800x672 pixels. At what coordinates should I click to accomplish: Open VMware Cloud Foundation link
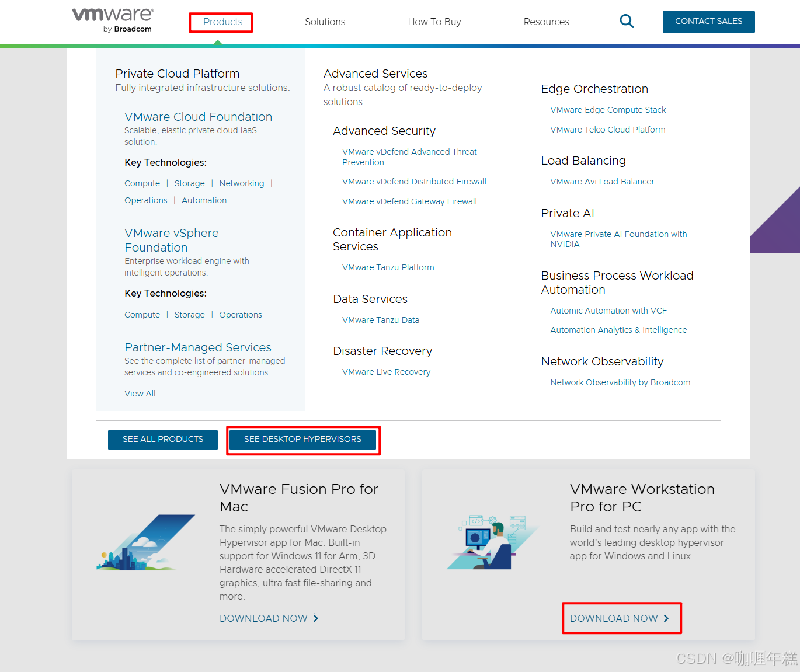tap(199, 117)
